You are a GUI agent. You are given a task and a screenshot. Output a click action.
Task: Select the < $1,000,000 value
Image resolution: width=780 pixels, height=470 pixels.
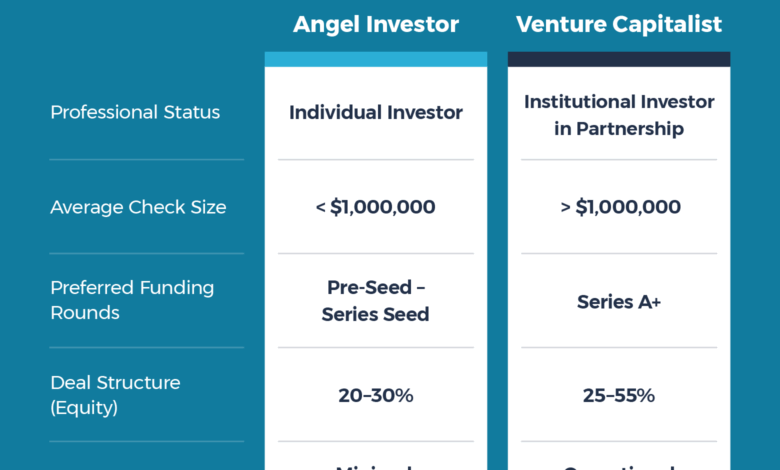(376, 207)
